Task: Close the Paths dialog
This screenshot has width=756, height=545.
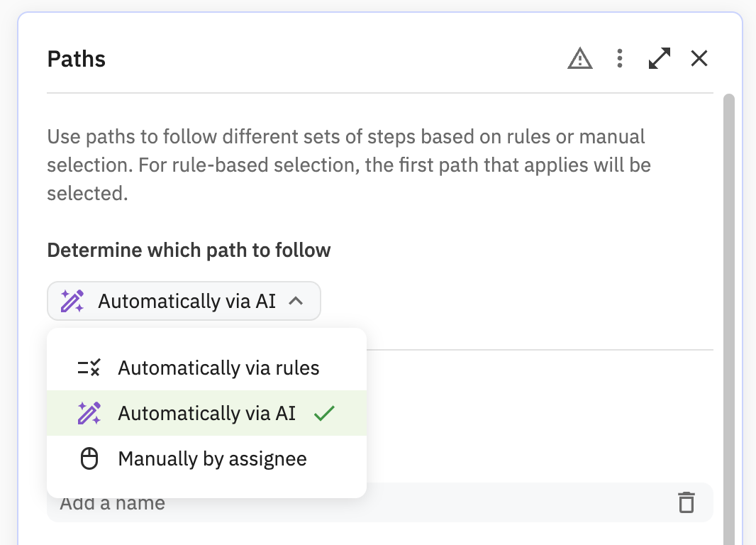Action: click(699, 58)
